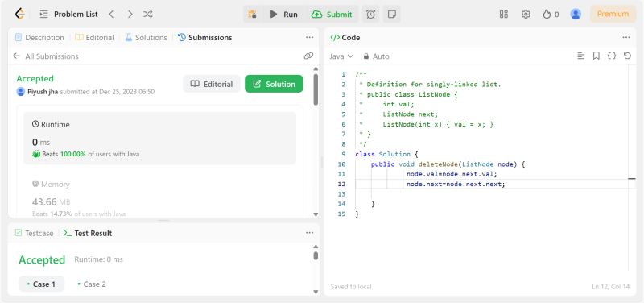
Task: Click the 'Runtime: 0 ms' result text
Action: pos(98,259)
